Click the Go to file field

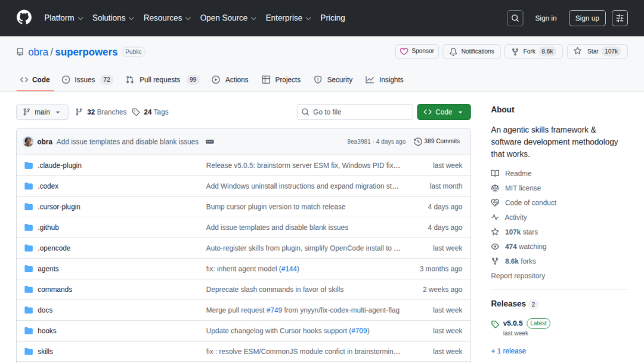click(355, 112)
